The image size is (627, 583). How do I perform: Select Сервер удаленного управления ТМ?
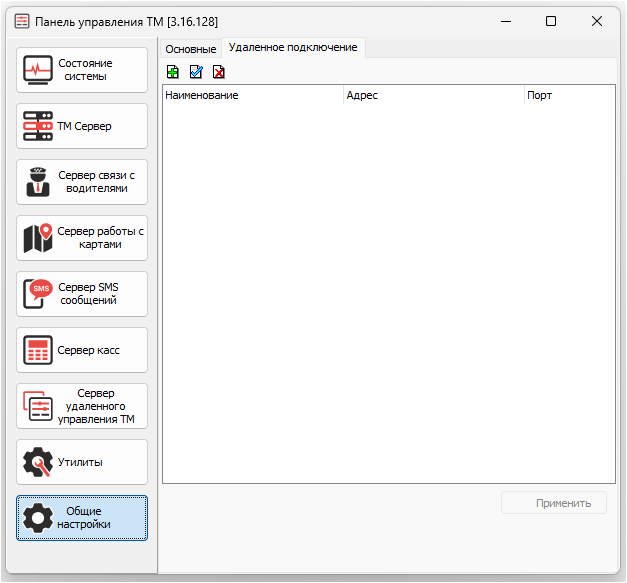tap(82, 406)
